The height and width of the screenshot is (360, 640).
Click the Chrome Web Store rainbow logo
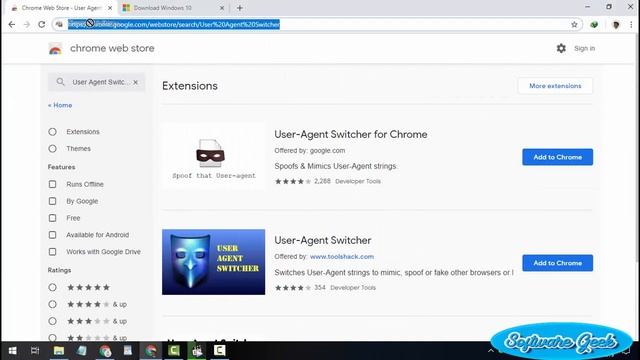[55, 49]
